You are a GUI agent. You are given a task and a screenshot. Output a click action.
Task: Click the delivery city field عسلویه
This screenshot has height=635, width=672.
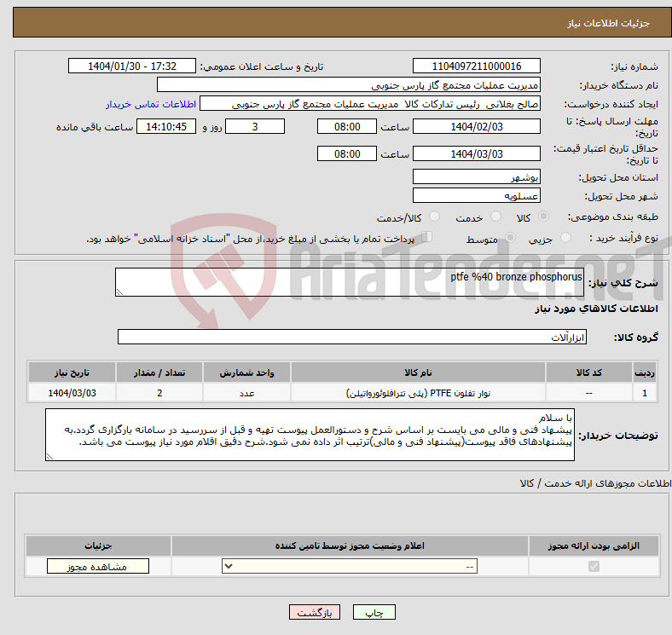point(476,195)
